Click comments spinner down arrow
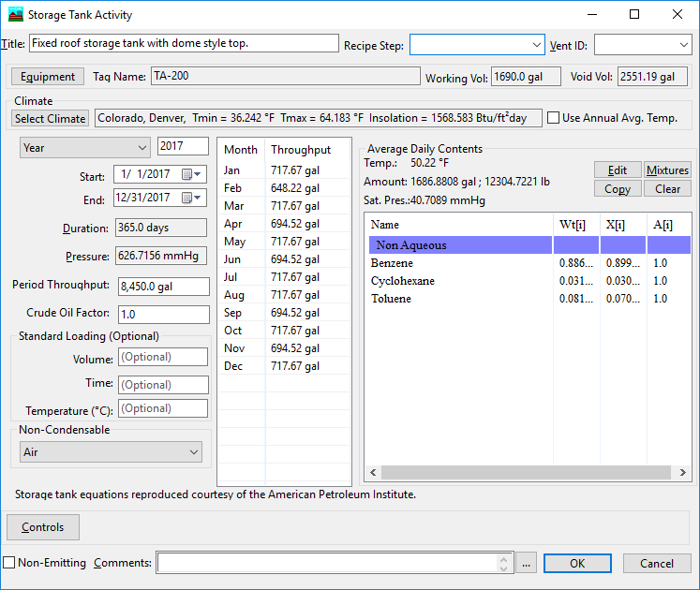The image size is (700, 590). (503, 568)
